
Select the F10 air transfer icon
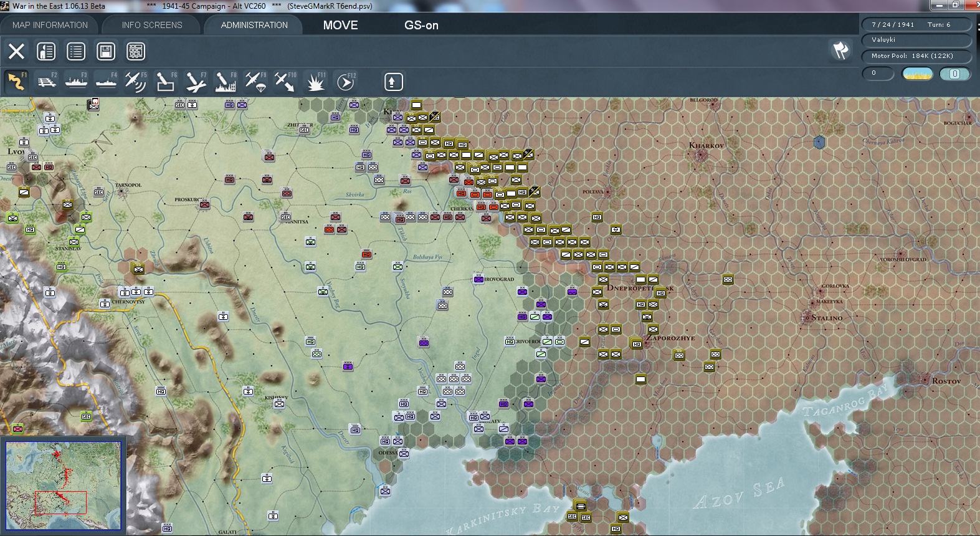[285, 82]
